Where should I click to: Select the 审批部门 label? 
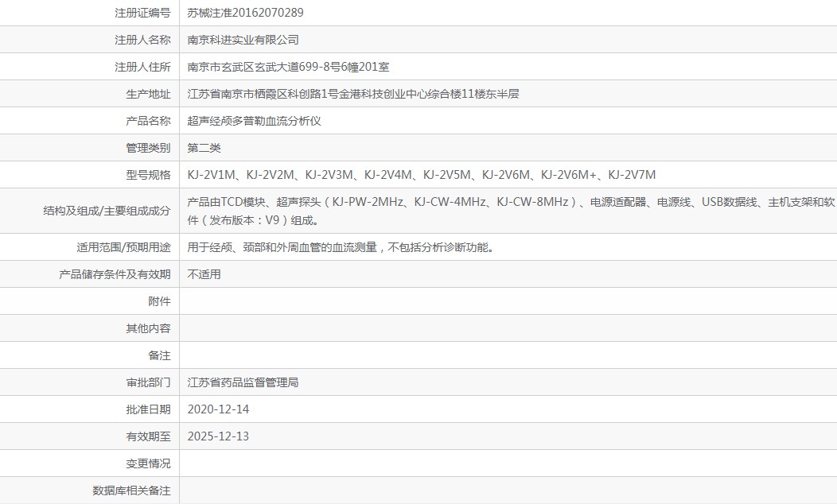pos(149,383)
